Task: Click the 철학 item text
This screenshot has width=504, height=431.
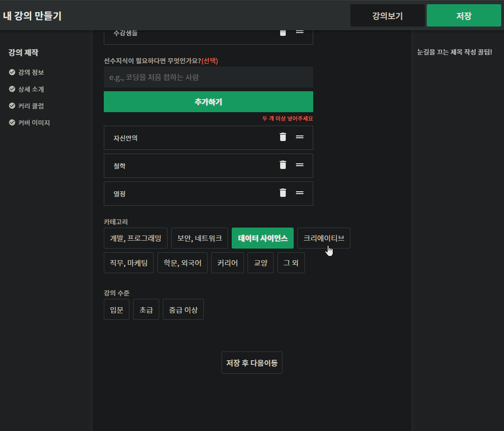Action: [120, 166]
